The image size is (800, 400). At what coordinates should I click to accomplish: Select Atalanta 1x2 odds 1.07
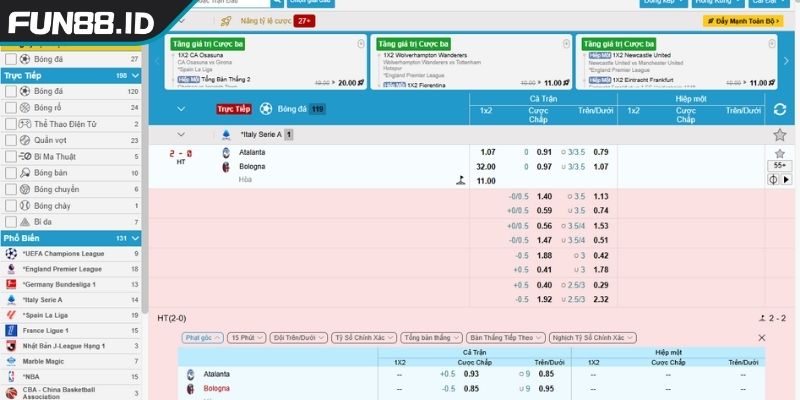[487, 152]
